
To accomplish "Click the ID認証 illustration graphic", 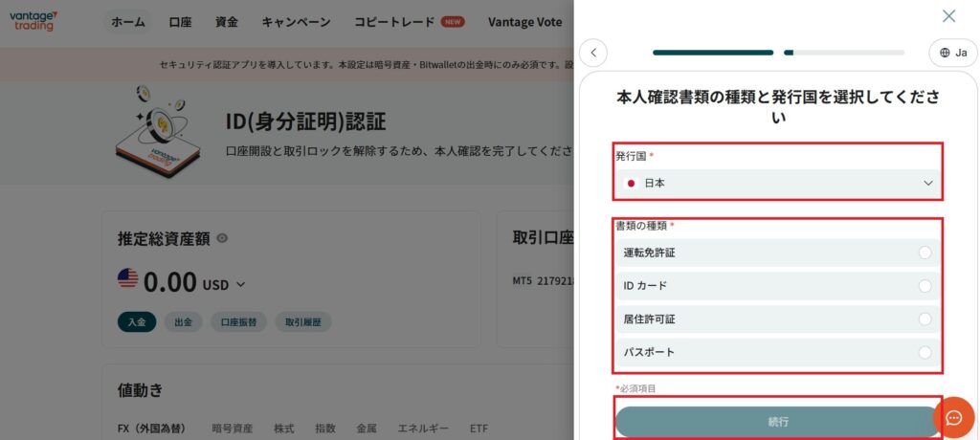I will (x=158, y=131).
